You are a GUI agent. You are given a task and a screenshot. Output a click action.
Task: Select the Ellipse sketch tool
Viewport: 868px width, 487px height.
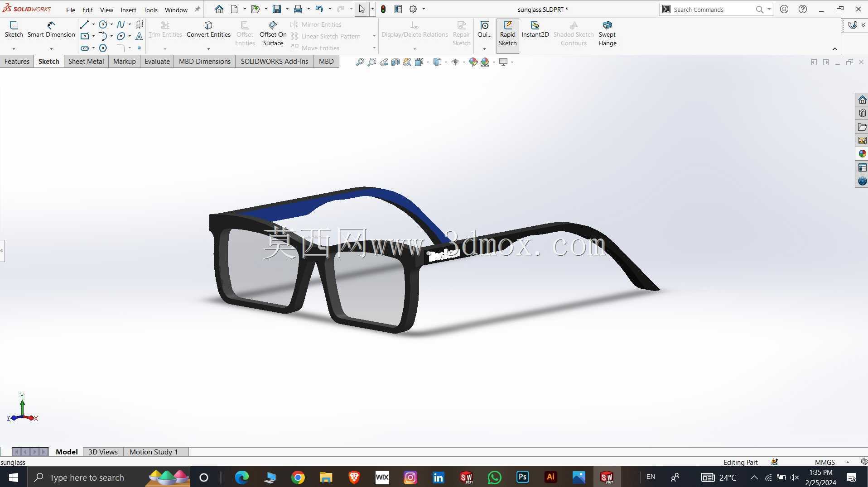(x=121, y=36)
